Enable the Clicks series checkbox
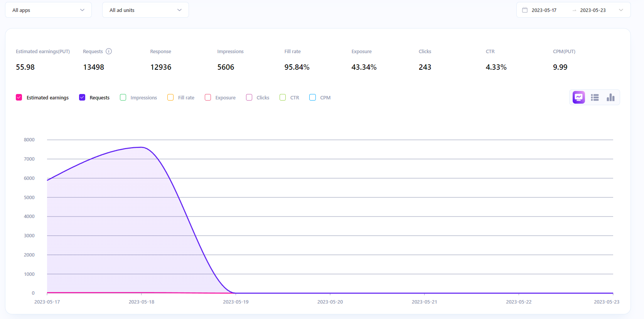644x319 pixels. coord(249,97)
